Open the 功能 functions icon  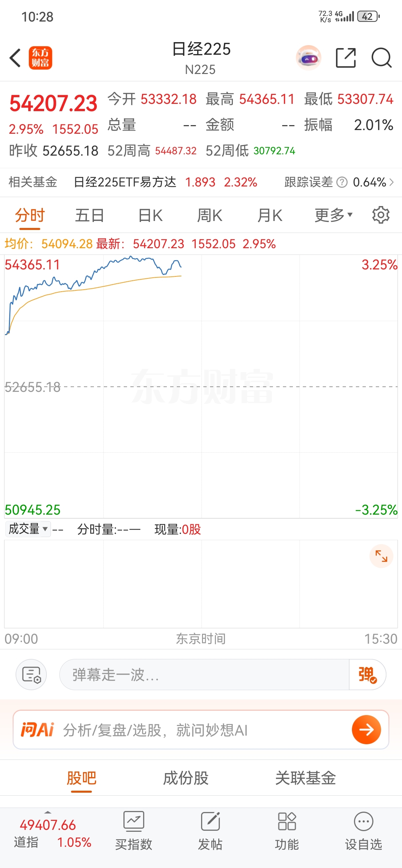point(287,830)
